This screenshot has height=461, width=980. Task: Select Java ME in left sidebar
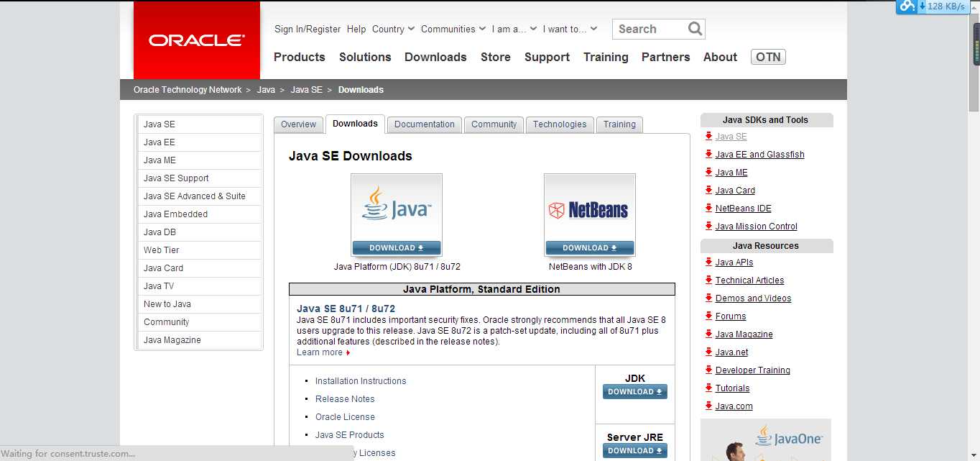click(199, 160)
